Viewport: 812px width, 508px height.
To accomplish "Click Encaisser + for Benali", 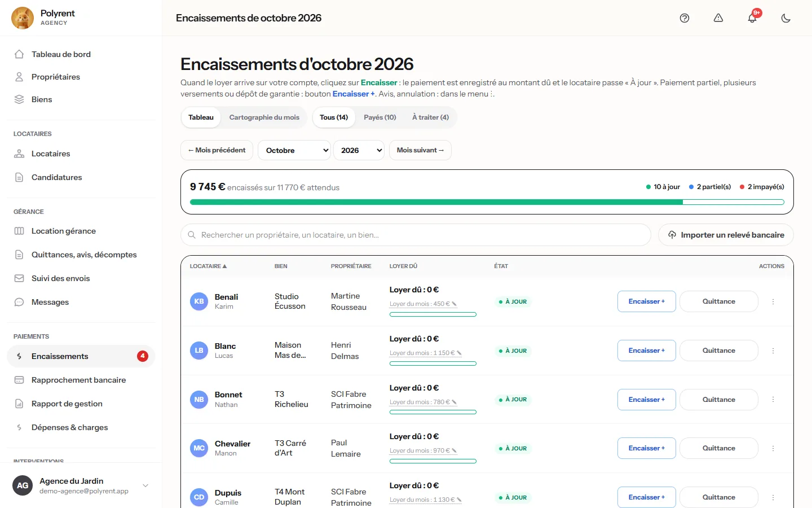I will (x=647, y=301).
